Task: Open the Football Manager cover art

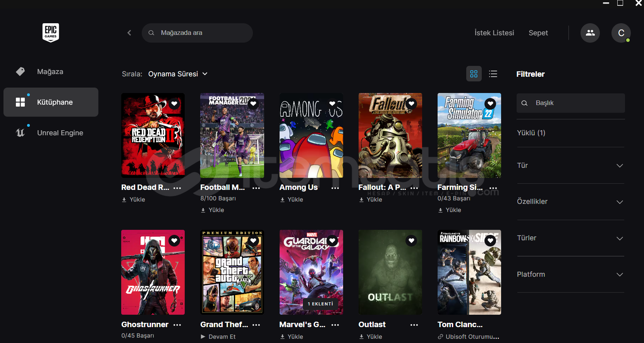Action: pyautogui.click(x=232, y=135)
